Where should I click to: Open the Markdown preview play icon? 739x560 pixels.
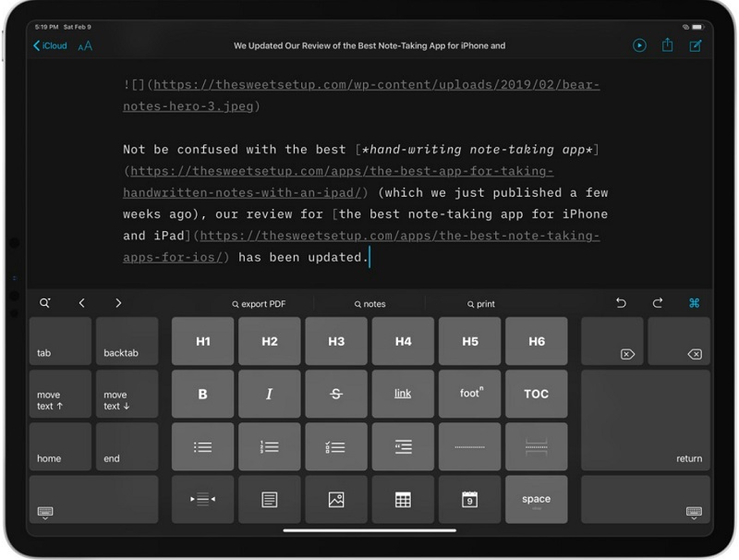[639, 45]
